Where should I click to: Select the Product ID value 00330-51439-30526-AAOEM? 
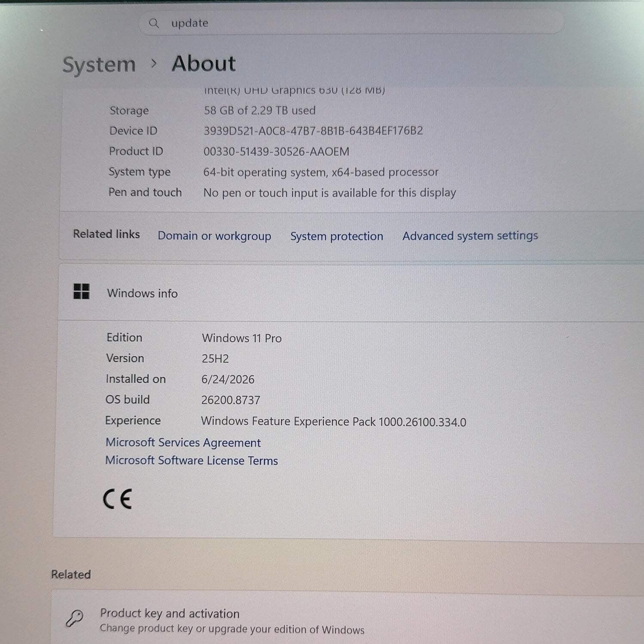[276, 152]
